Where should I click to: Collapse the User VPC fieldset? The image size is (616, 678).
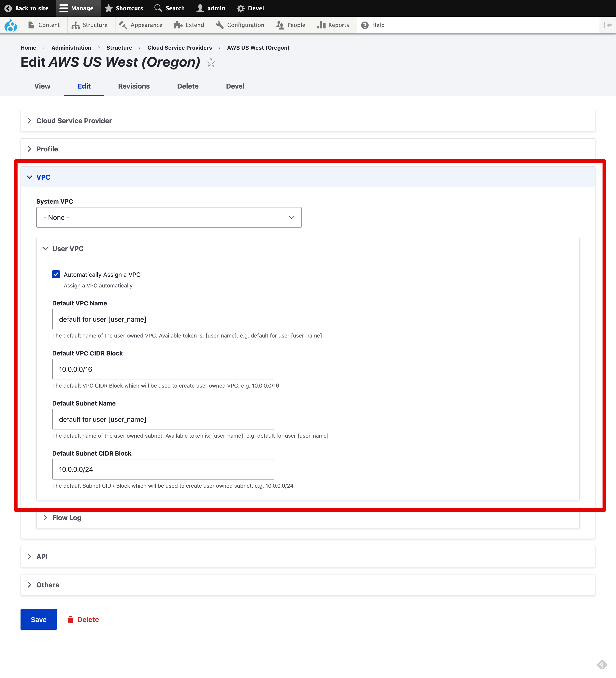coord(68,249)
